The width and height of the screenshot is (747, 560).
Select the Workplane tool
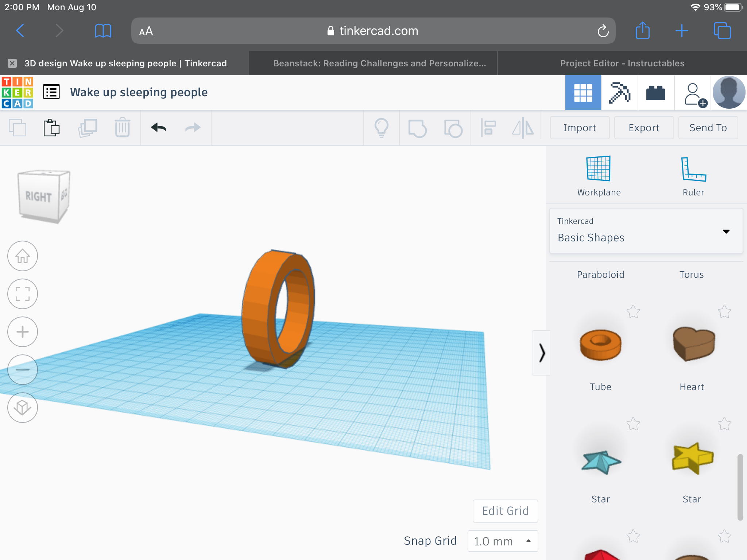pos(599,176)
